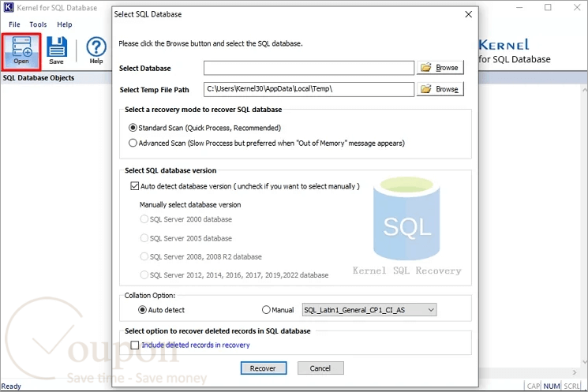This screenshot has width=588, height=392.
Task: Click the Select Temp File Path field
Action: point(309,89)
